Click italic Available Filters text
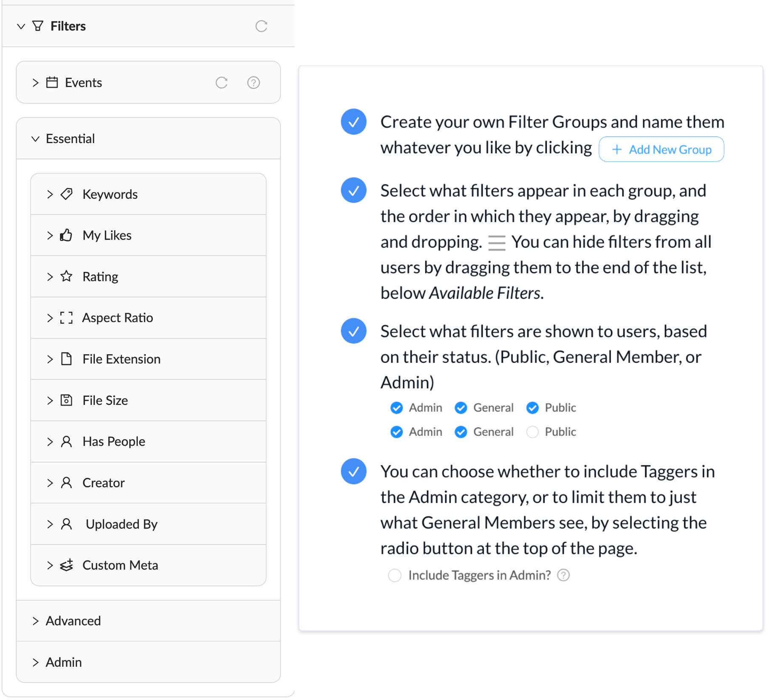 coord(484,293)
